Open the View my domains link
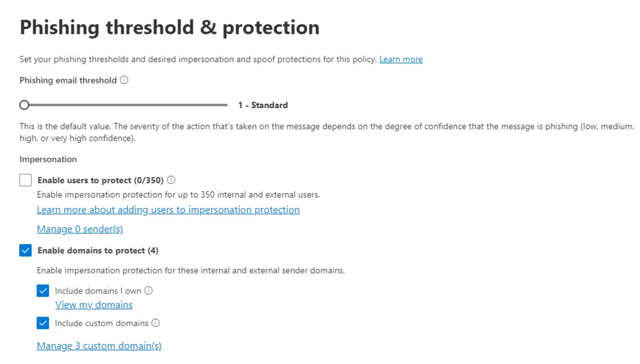Screen dimensions: 640x364 tap(94, 305)
